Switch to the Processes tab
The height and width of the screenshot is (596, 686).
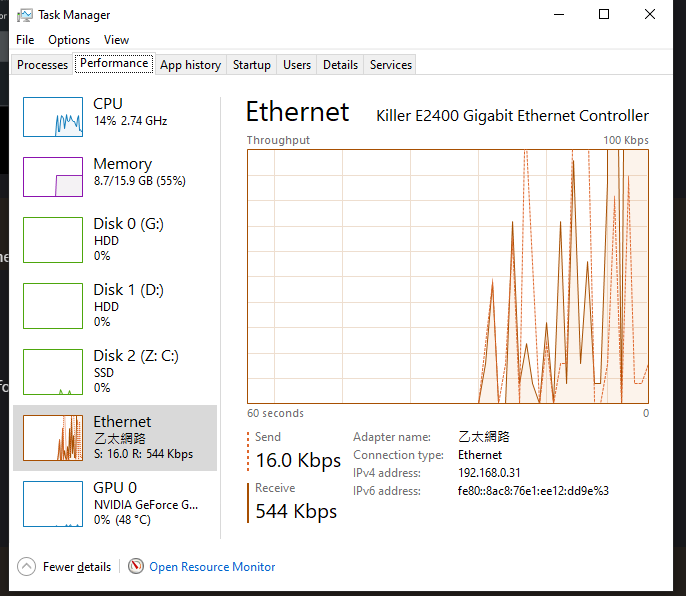click(42, 65)
